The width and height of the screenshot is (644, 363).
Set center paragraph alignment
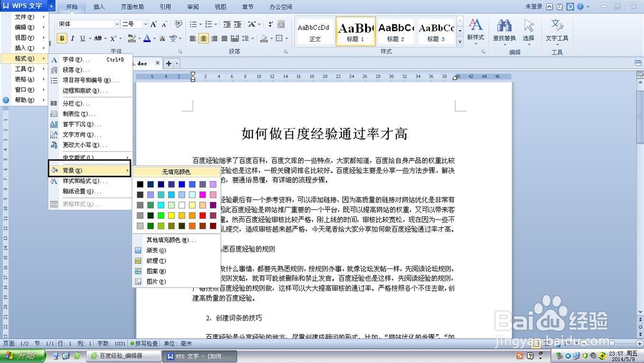(x=204, y=39)
